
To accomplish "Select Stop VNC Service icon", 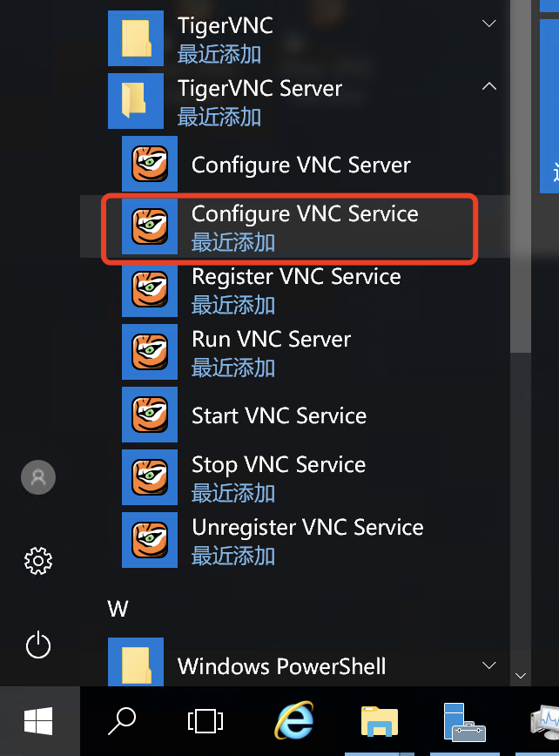I will [x=150, y=477].
